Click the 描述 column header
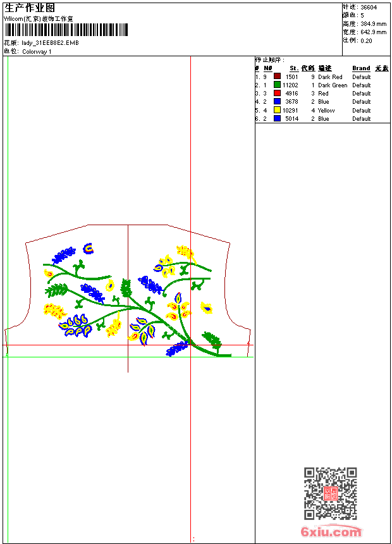The width and height of the screenshot is (392, 544). [x=325, y=68]
